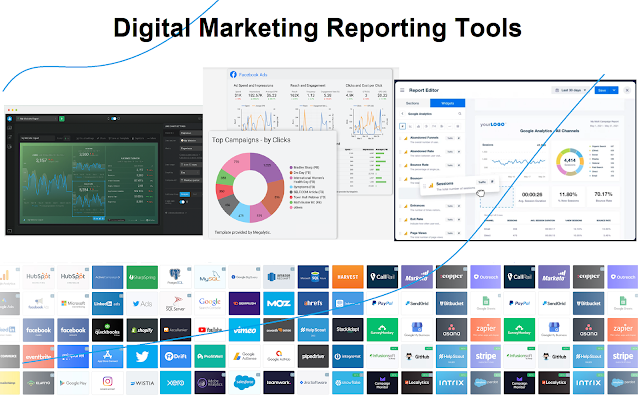Pick the StackAdapt tile
Image resolution: width=640 pixels, height=400 pixels.
(348, 330)
